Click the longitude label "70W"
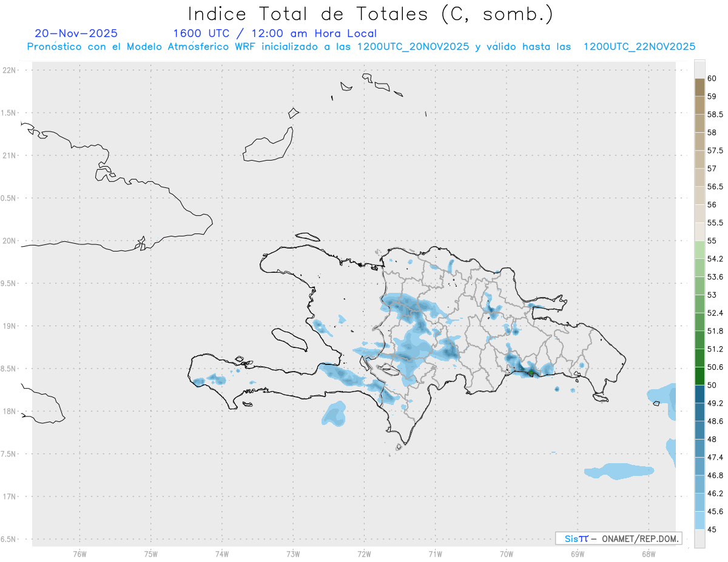Viewport: 728px width, 562px height. [x=507, y=553]
